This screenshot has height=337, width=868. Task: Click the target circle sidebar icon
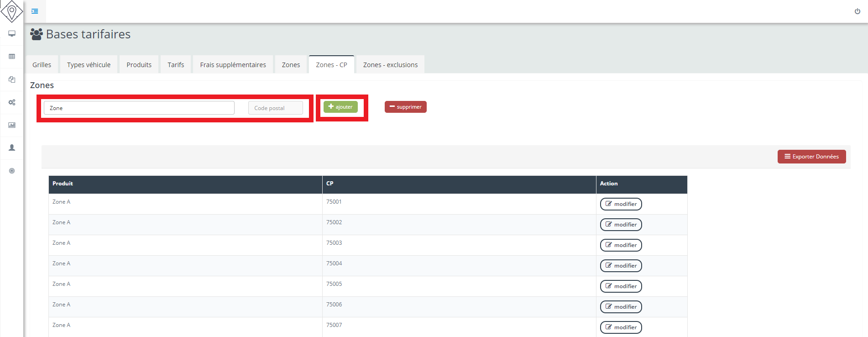(x=12, y=171)
